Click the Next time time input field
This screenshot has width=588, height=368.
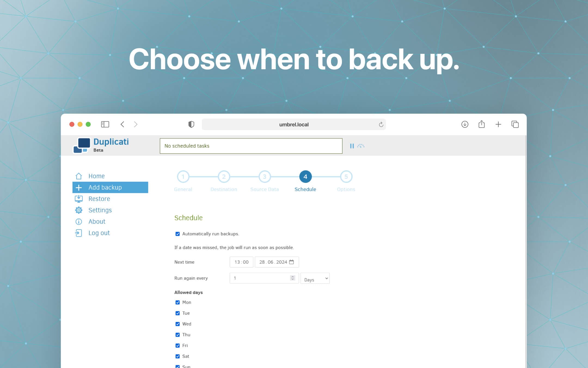pos(241,262)
